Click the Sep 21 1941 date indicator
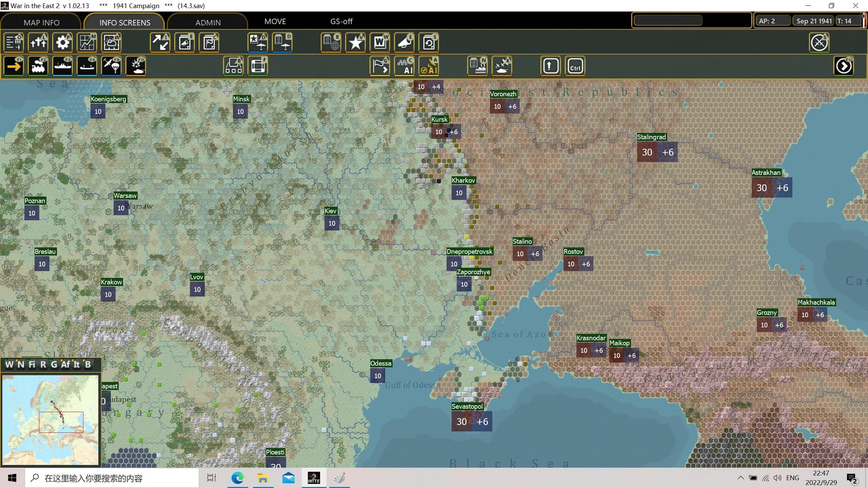The height and width of the screenshot is (488, 868). [x=814, y=21]
